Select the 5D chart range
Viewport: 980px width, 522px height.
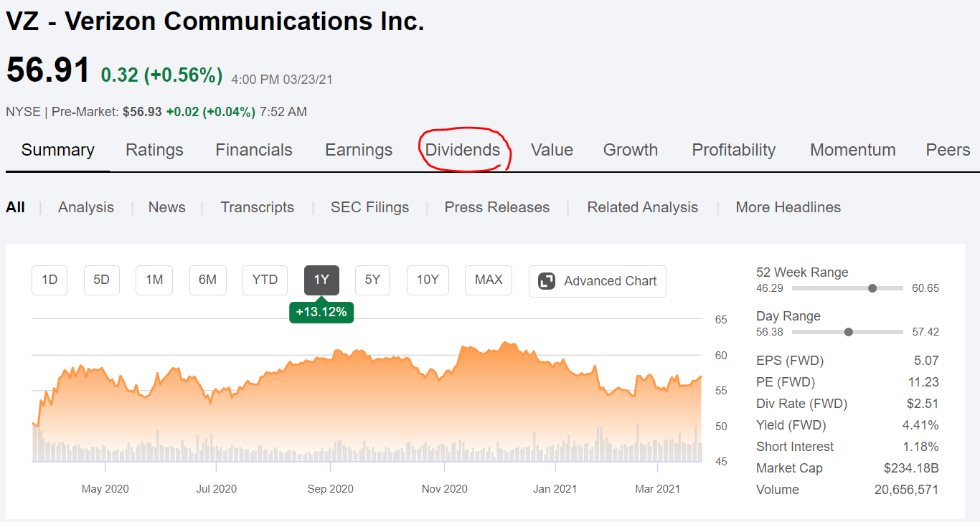(102, 280)
